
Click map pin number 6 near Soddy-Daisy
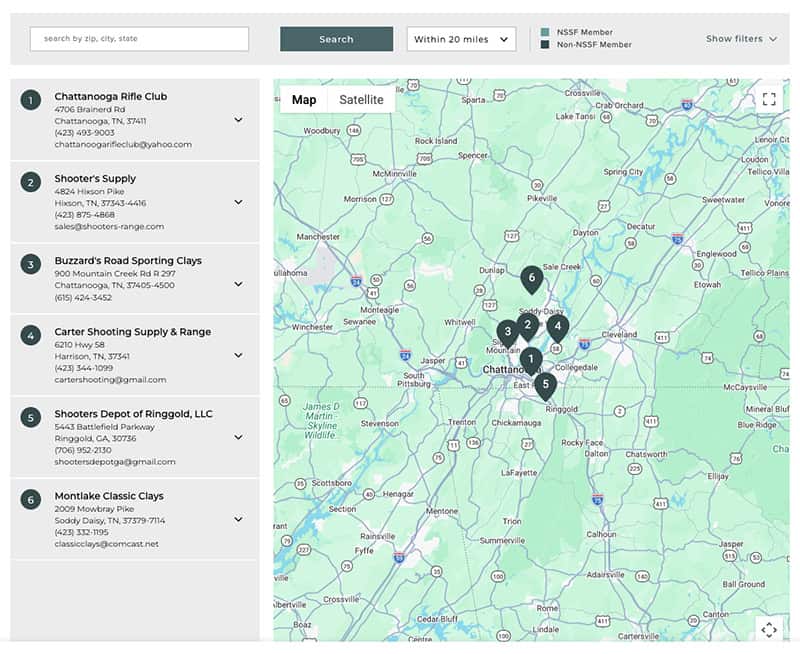click(531, 278)
